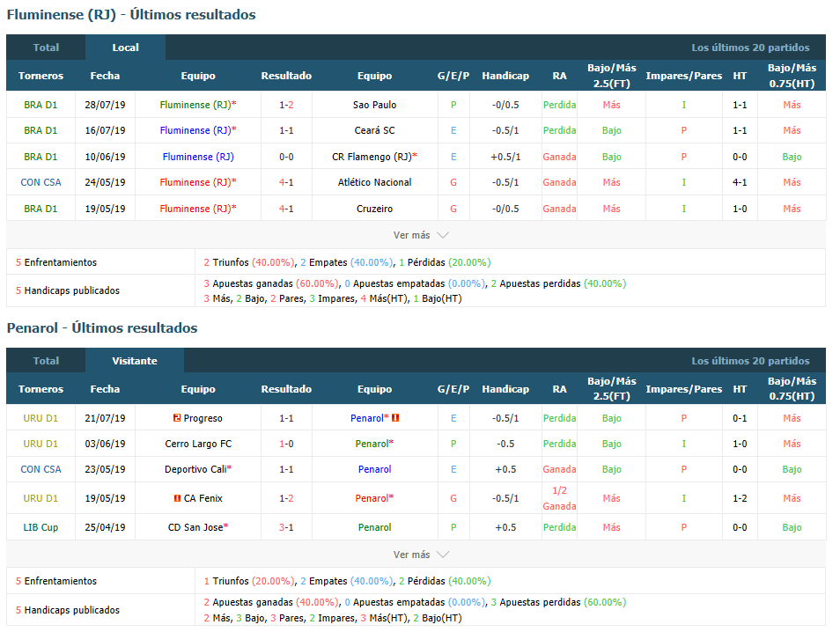
Task: Click Fluminense (RJ) in the 24/05/19 row
Action: coord(195,182)
